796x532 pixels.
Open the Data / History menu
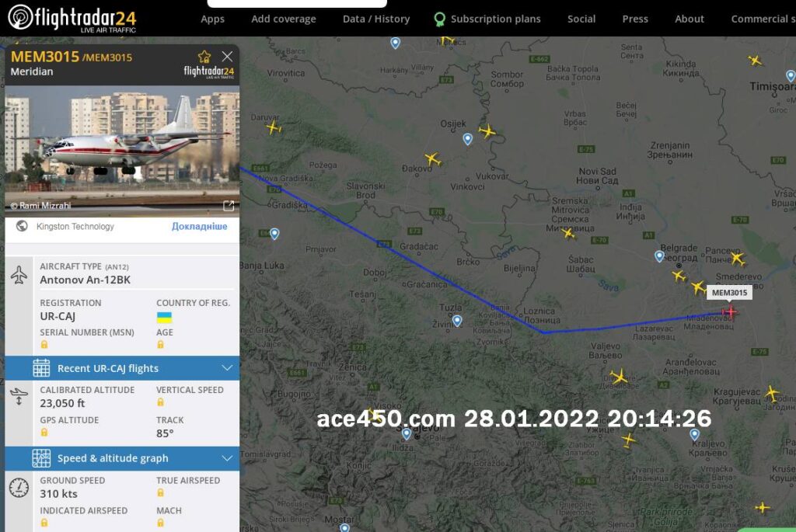376,19
